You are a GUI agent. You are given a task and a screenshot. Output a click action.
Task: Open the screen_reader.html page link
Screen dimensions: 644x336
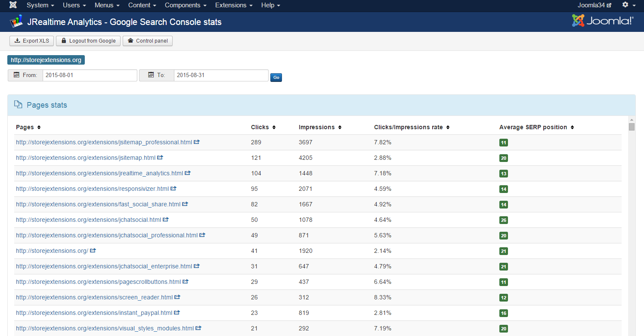pos(94,297)
